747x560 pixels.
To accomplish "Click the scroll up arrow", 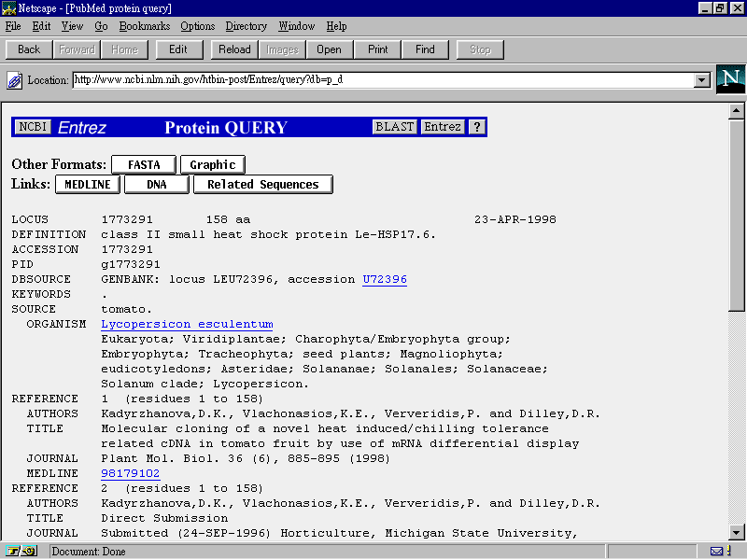I will coord(737,110).
